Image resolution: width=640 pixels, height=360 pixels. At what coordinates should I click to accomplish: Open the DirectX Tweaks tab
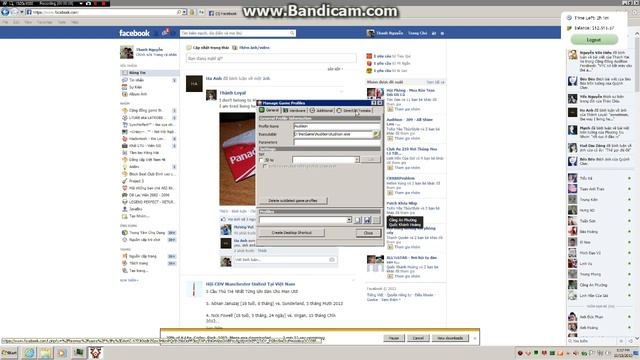(353, 111)
